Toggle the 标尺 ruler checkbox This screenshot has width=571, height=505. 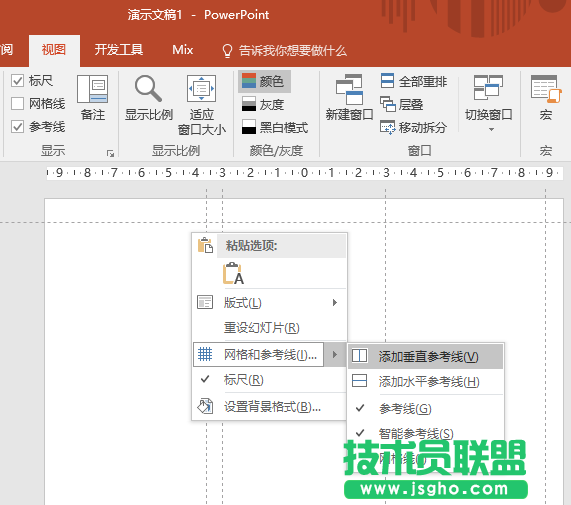[x=17, y=80]
